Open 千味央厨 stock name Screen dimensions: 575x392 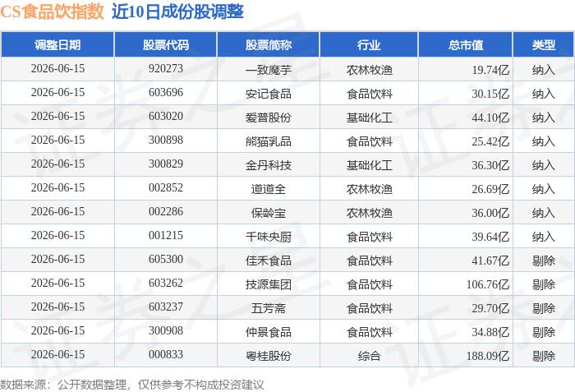[x=269, y=237]
